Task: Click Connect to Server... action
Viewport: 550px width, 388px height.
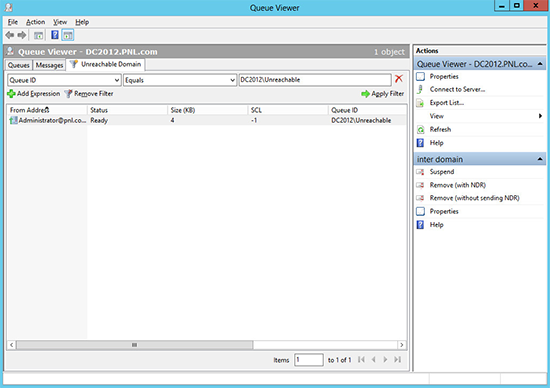Action: pyautogui.click(x=457, y=89)
